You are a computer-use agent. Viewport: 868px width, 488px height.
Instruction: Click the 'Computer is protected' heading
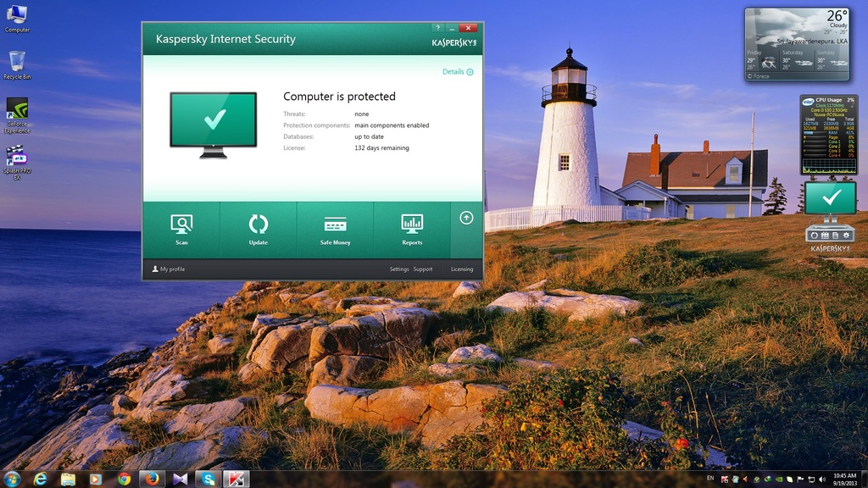(339, 97)
